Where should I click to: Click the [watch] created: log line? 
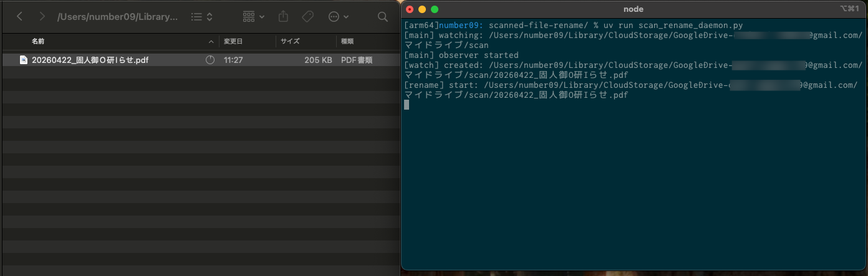pyautogui.click(x=634, y=70)
